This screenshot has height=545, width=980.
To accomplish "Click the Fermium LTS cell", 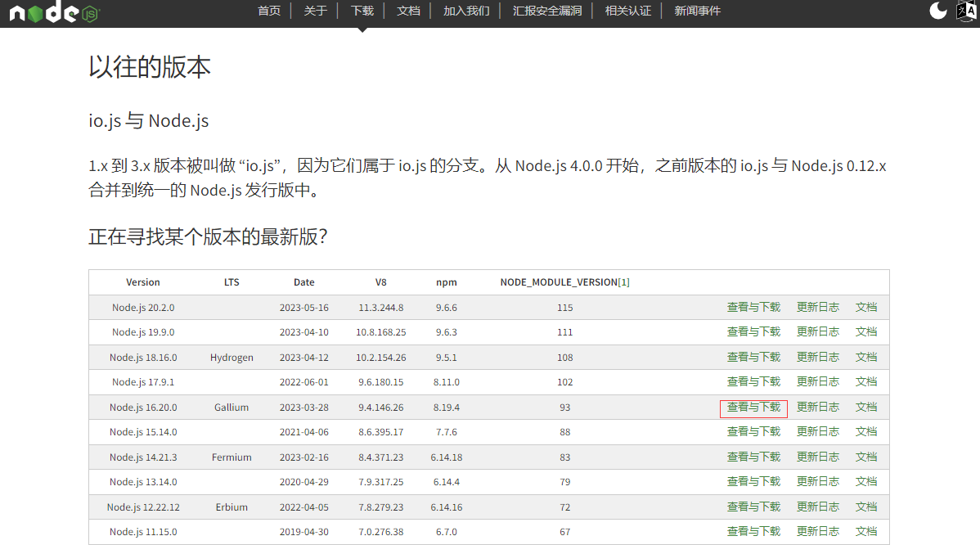I will 232,457.
